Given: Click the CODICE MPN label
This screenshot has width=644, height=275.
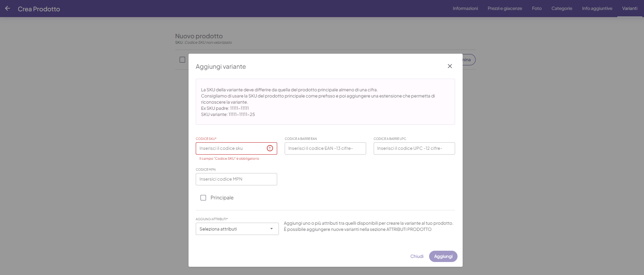Looking at the screenshot, I should tap(206, 170).
